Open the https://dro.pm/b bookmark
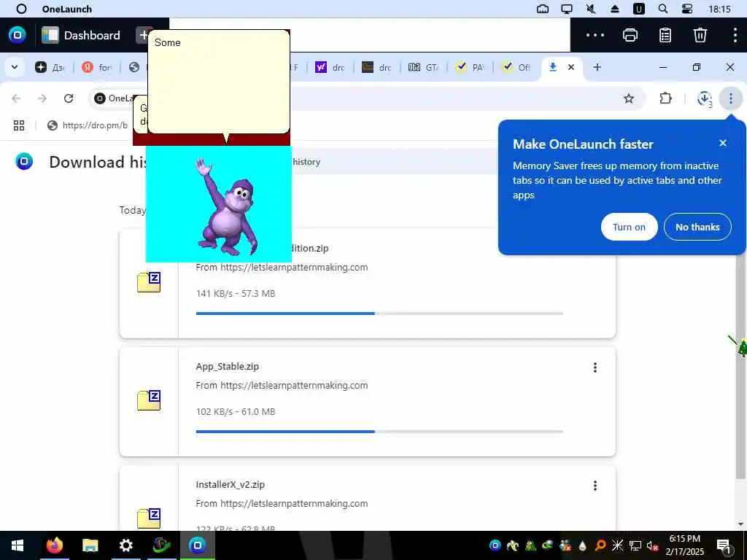This screenshot has width=747, height=560. click(x=88, y=125)
